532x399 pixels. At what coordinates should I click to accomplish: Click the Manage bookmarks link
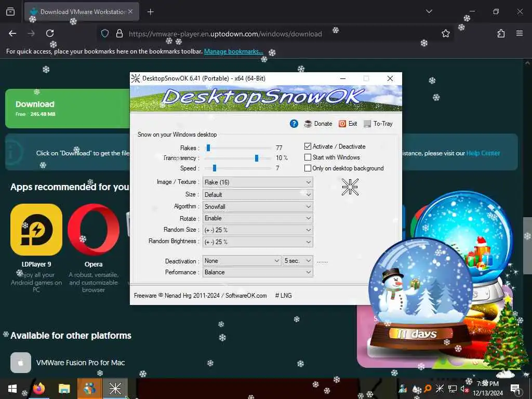(233, 51)
